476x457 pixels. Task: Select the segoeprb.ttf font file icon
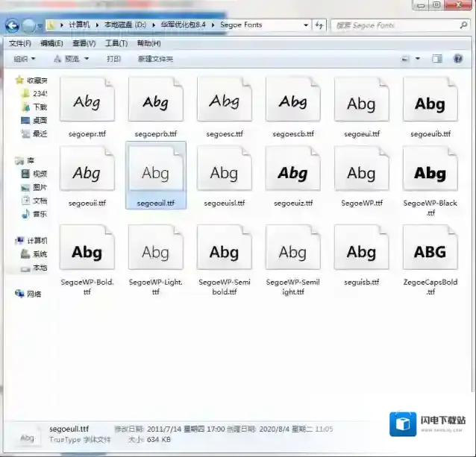(x=156, y=99)
